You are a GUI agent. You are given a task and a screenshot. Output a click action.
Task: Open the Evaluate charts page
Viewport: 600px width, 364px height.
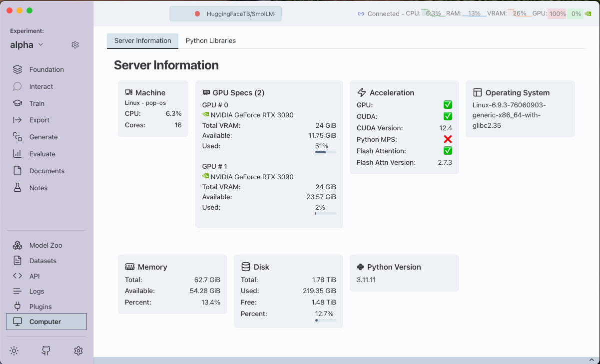pyautogui.click(x=42, y=154)
